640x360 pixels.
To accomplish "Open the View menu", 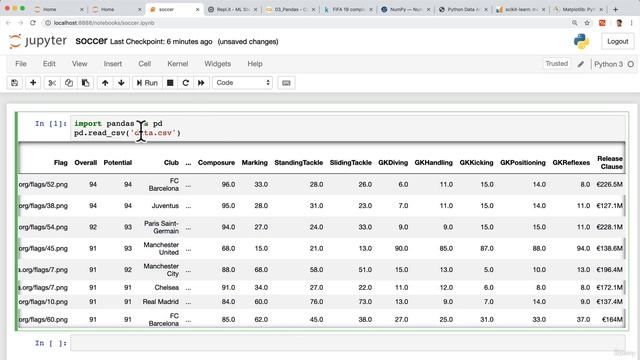I will pyautogui.click(x=80, y=64).
